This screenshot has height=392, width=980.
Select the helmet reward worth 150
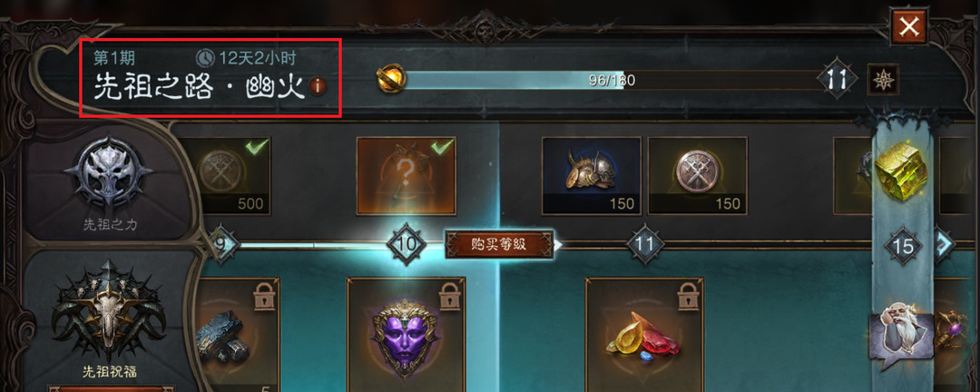point(592,175)
